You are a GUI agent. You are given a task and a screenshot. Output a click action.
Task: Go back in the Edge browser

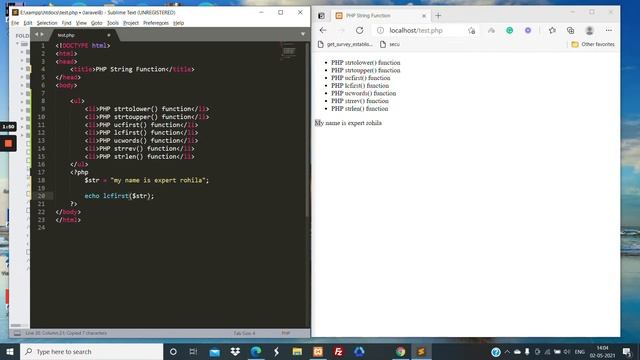click(323, 30)
